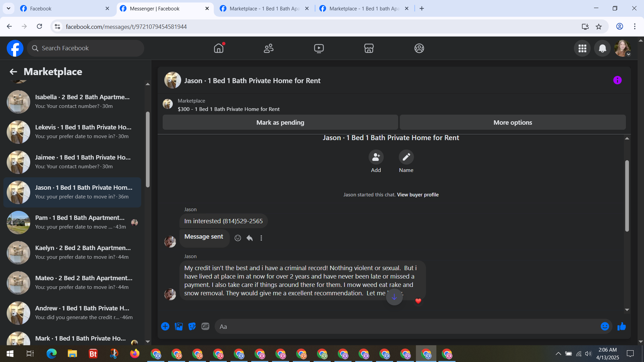Viewport: 644px width, 362px height.
Task: Open the Friends icon in top navigation
Action: pyautogui.click(x=269, y=48)
